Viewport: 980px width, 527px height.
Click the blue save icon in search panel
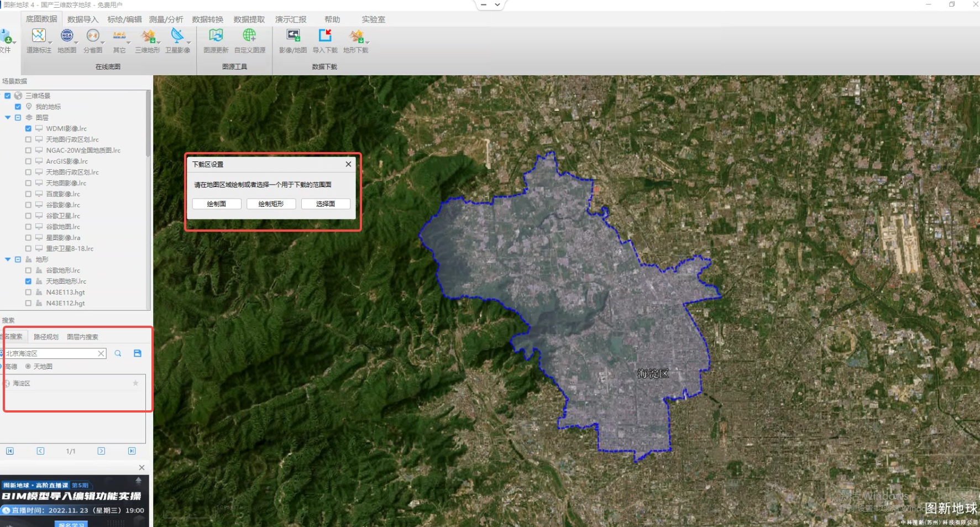(138, 353)
